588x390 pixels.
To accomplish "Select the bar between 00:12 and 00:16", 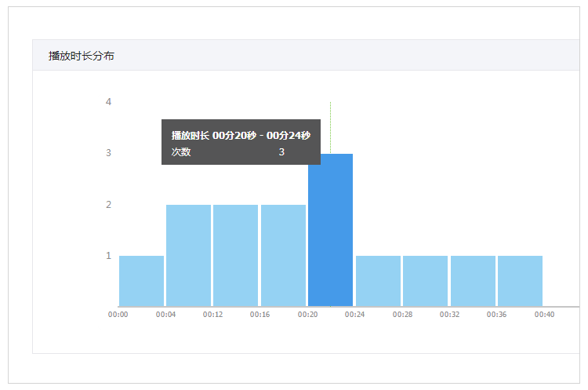I will (x=235, y=255).
